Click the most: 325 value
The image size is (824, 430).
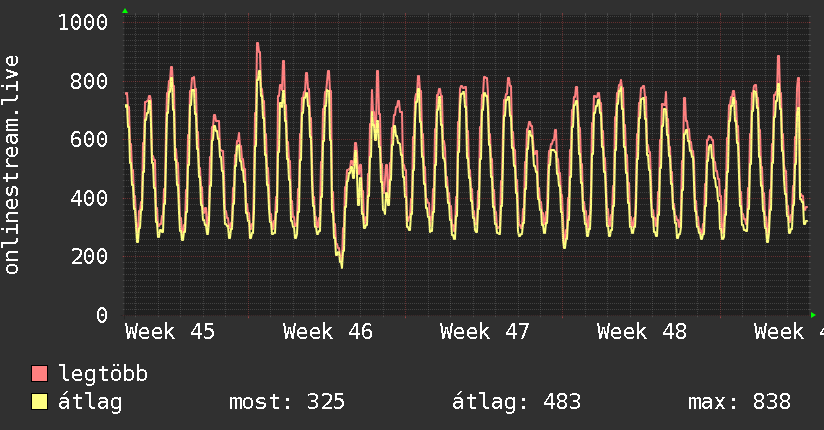tap(287, 402)
